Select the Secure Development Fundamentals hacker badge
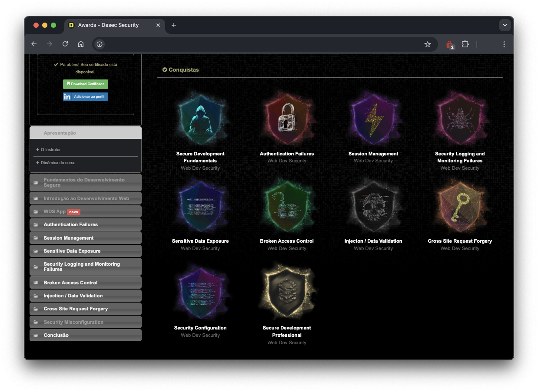Screen dimensions: 538x392 (x=200, y=119)
